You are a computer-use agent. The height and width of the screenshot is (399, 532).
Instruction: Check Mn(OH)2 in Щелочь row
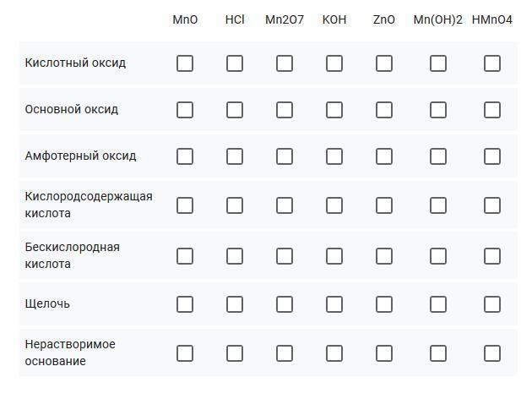(438, 304)
